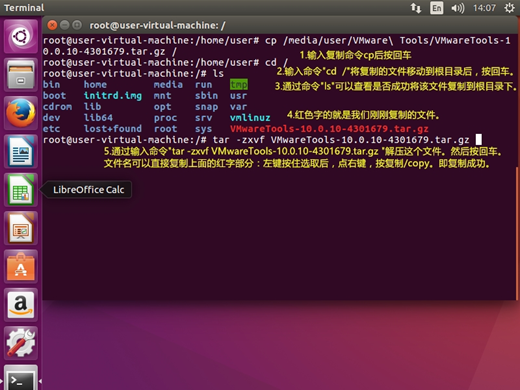The height and width of the screenshot is (390, 520).
Task: Click the home directory name
Action: pyautogui.click(x=95, y=85)
